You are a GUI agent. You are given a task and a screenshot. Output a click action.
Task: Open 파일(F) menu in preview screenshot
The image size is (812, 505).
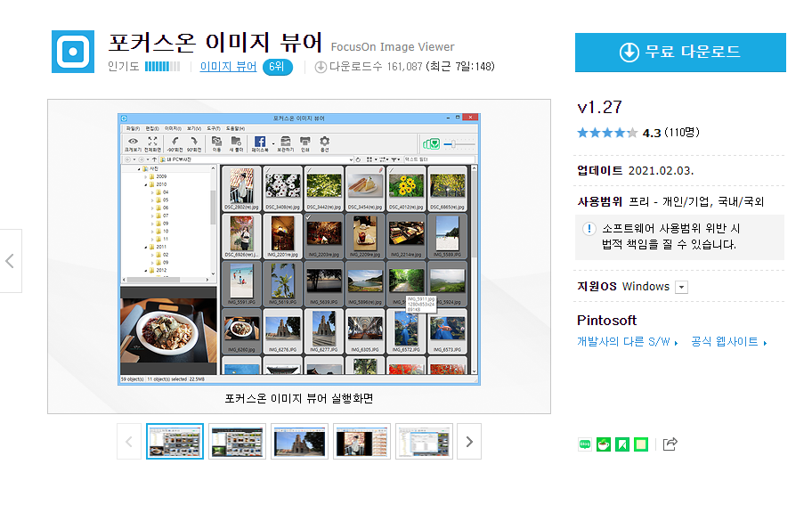[x=133, y=128]
